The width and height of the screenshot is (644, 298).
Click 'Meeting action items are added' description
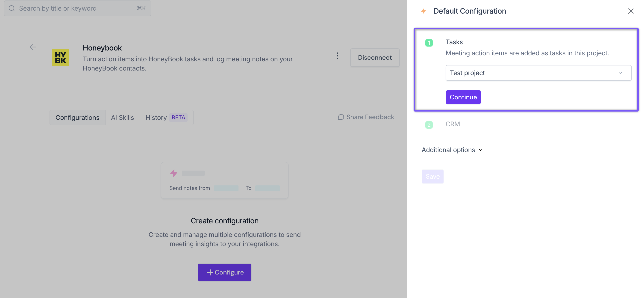click(527, 53)
